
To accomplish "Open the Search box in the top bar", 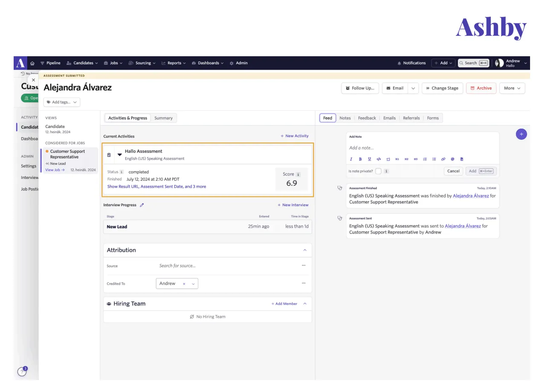I will 473,63.
